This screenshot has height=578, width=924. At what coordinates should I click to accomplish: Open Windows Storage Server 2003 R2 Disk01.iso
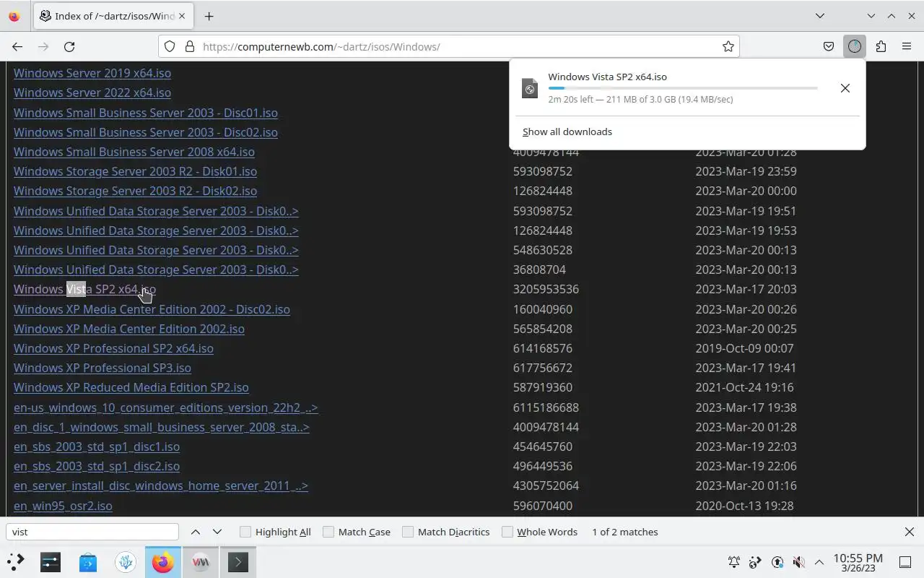pos(135,171)
